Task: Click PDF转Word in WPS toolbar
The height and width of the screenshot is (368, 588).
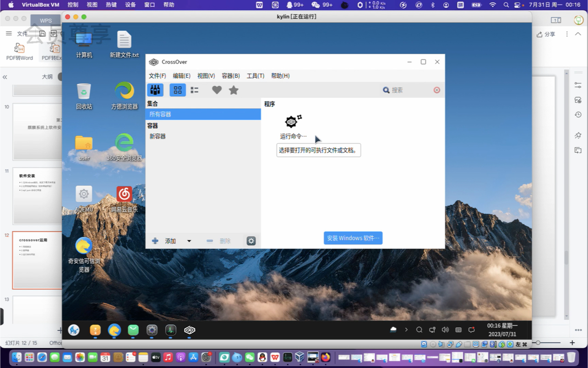Action: [19, 52]
